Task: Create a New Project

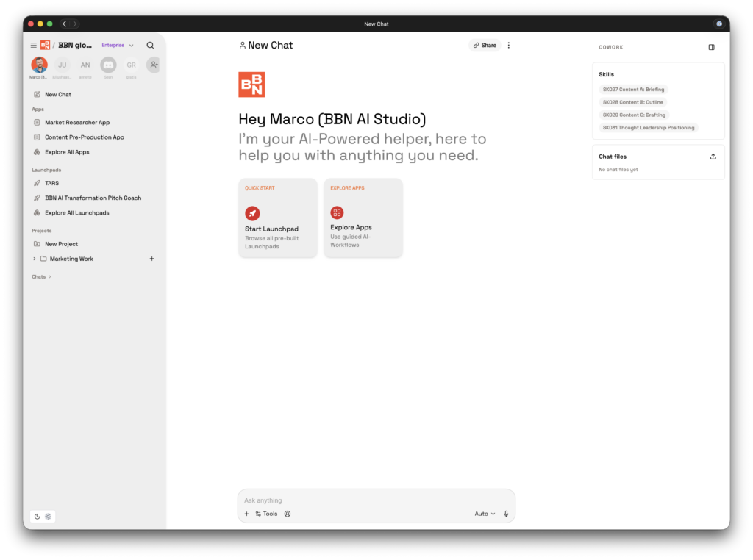Action: pyautogui.click(x=62, y=244)
